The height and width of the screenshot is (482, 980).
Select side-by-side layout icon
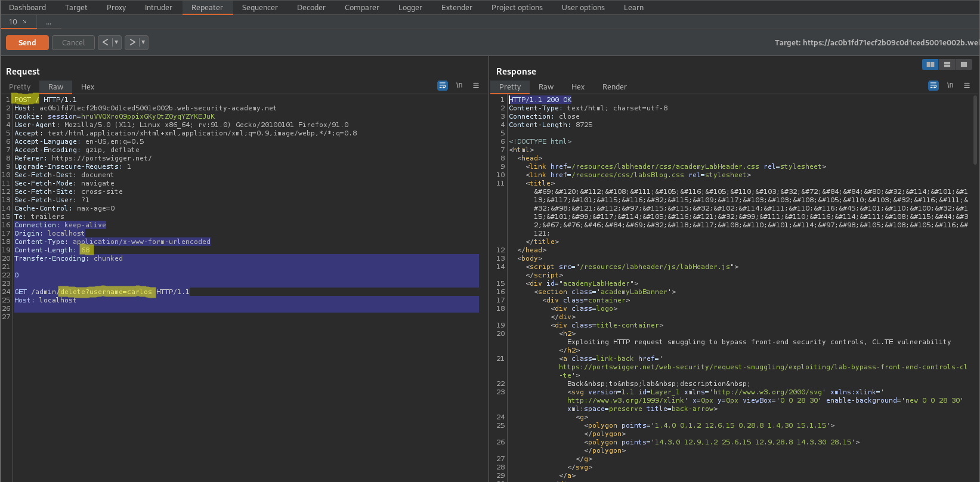pyautogui.click(x=930, y=64)
